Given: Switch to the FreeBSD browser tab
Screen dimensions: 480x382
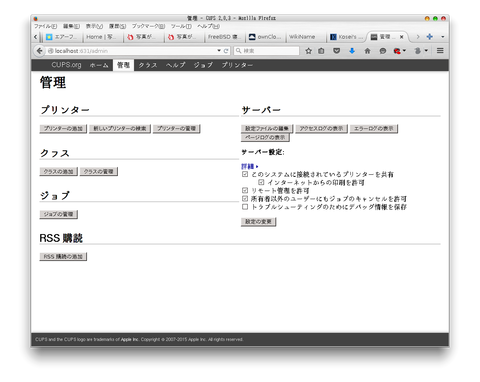Looking at the screenshot, I should click(224, 37).
